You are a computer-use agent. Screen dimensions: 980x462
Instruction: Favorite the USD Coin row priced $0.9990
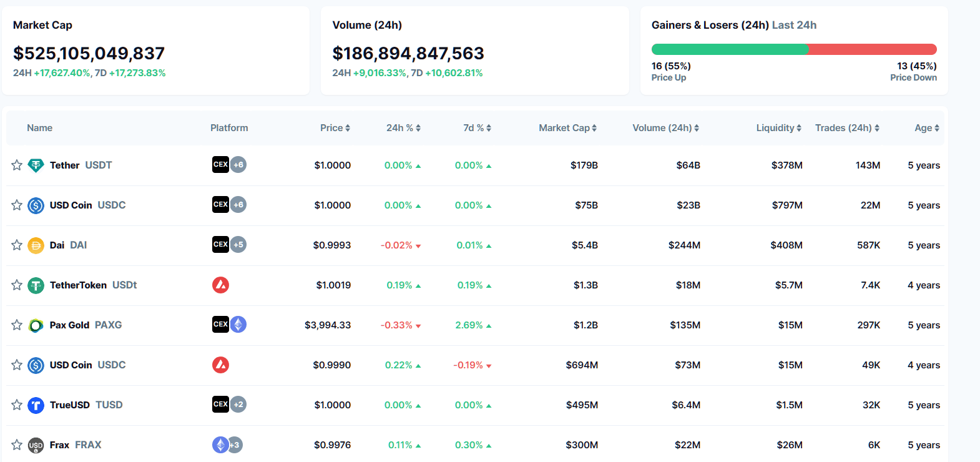[x=17, y=365]
